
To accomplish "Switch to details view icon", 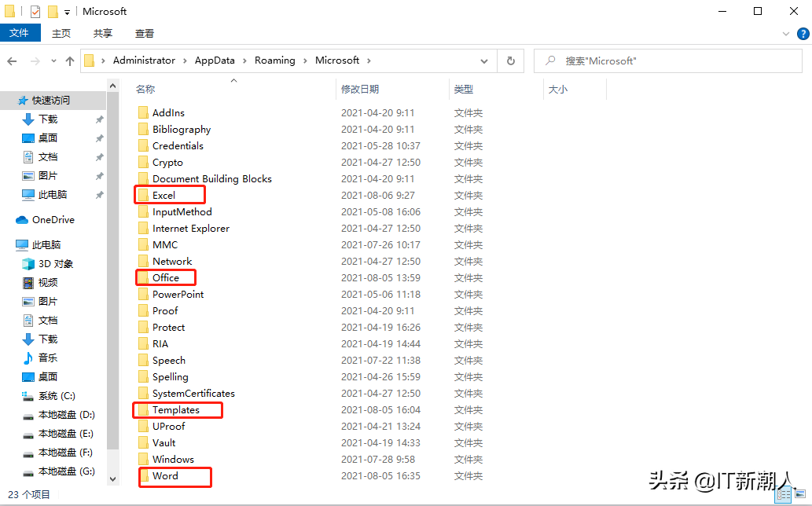I will [783, 495].
